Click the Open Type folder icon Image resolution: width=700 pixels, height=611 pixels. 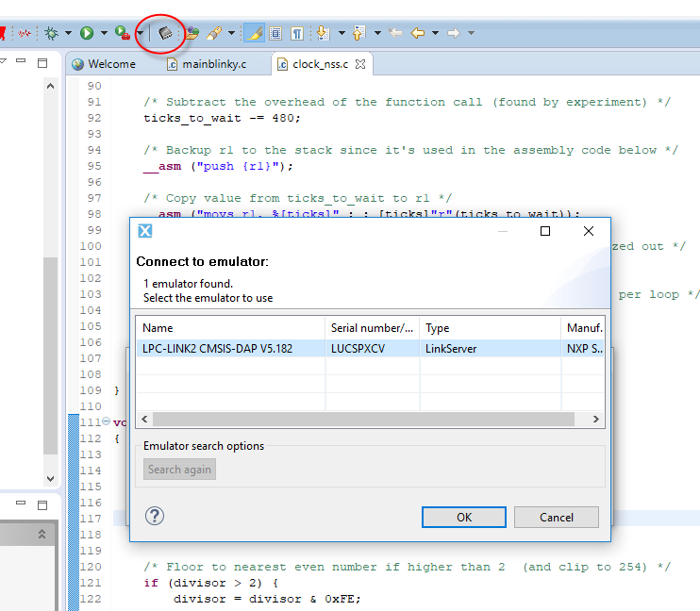click(192, 33)
